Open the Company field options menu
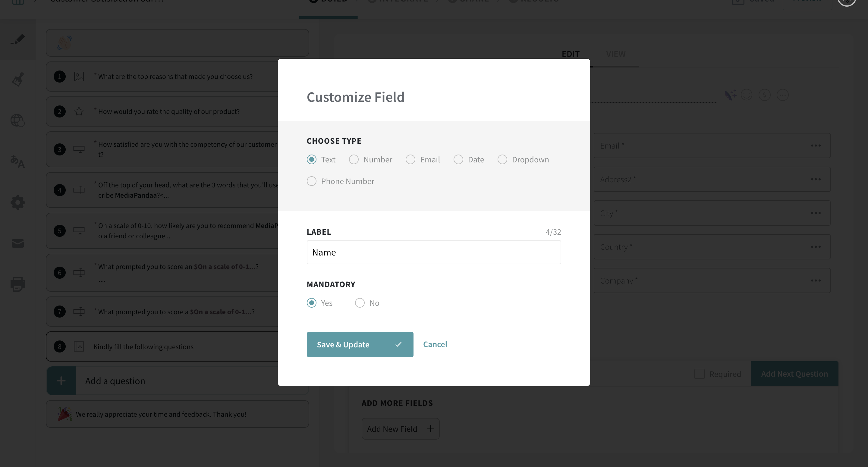The height and width of the screenshot is (467, 868). click(x=816, y=280)
